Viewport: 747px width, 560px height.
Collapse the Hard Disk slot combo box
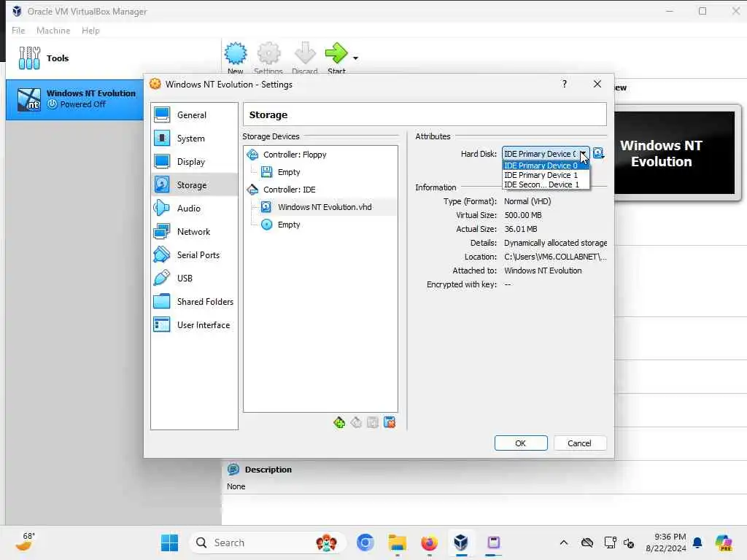(583, 153)
